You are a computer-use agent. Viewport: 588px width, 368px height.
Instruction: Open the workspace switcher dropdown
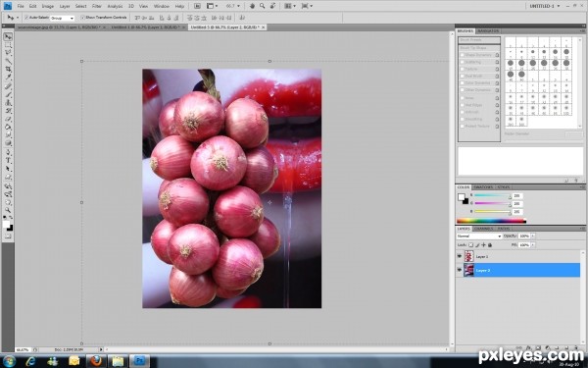[545, 6]
